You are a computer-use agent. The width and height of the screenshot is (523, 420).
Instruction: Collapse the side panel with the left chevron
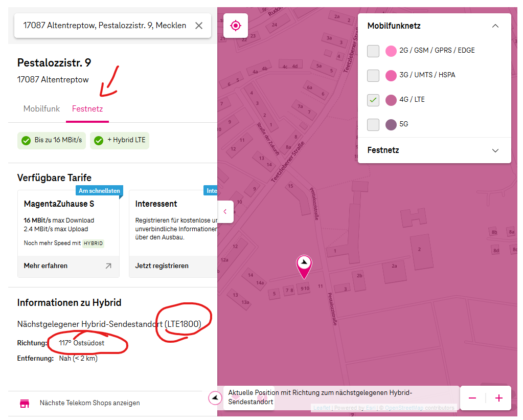(225, 212)
